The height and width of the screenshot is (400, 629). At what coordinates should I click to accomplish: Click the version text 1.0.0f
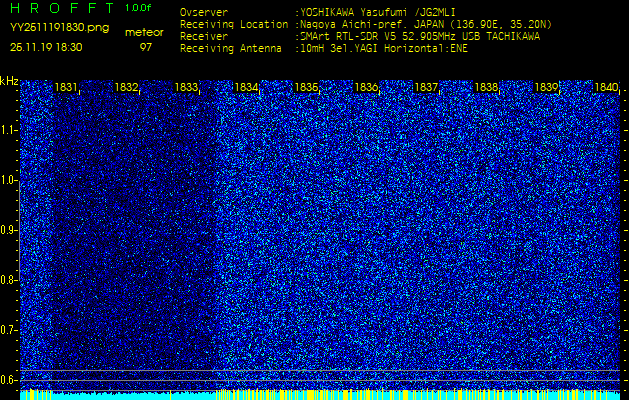tap(138, 8)
